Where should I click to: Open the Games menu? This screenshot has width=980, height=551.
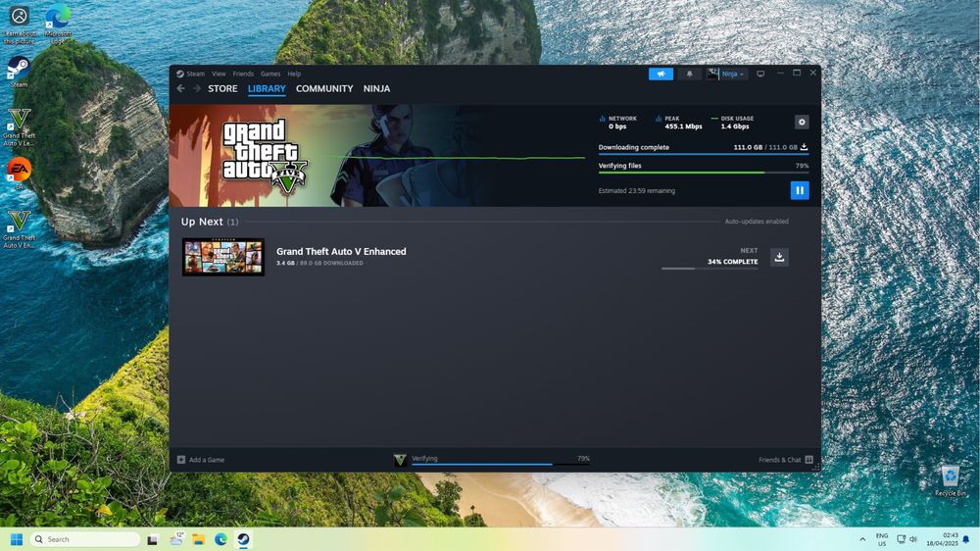tap(270, 74)
